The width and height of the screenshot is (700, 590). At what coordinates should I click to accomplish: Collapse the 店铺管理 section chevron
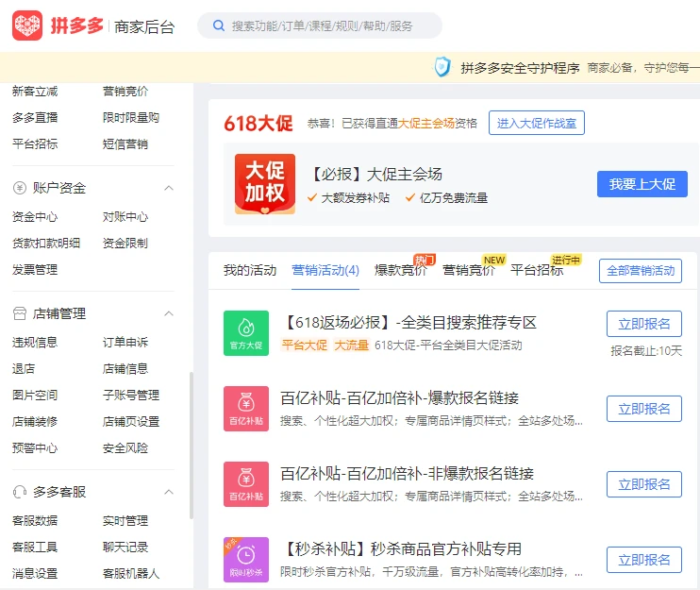coord(169,313)
